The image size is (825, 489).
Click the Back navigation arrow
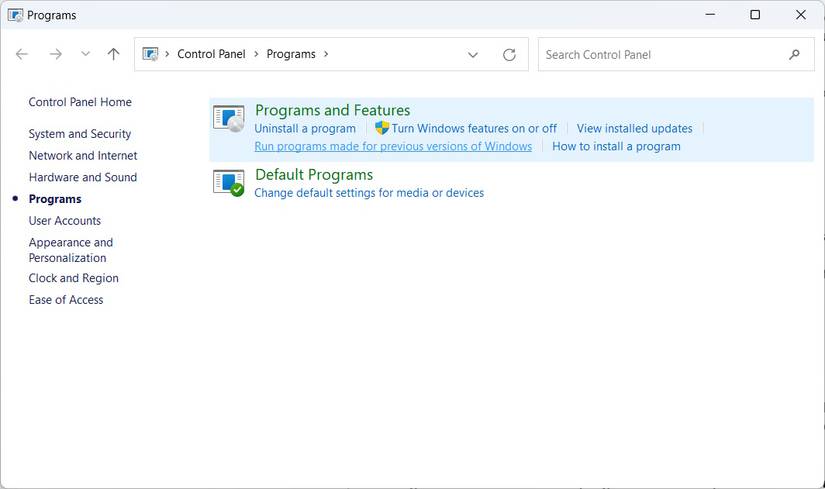point(22,54)
